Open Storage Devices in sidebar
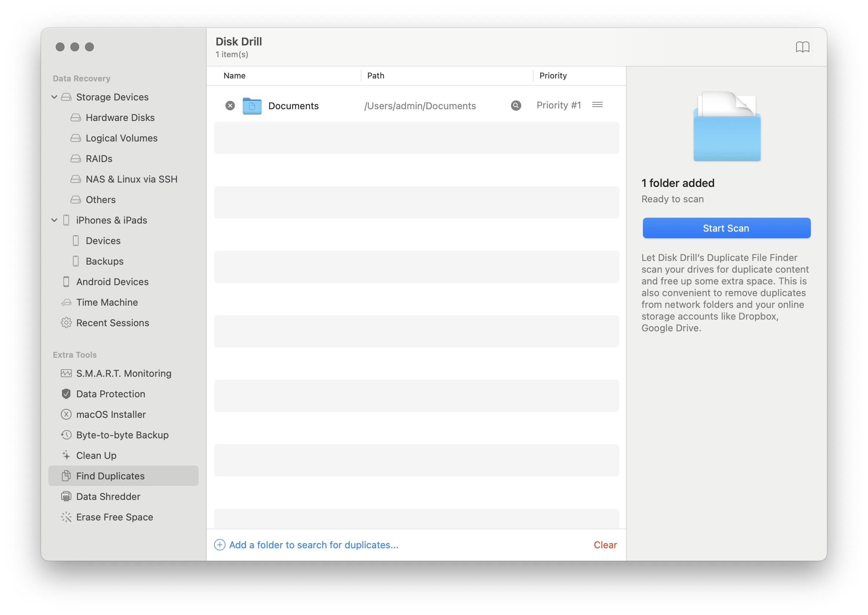Image resolution: width=868 pixels, height=615 pixels. 113,97
